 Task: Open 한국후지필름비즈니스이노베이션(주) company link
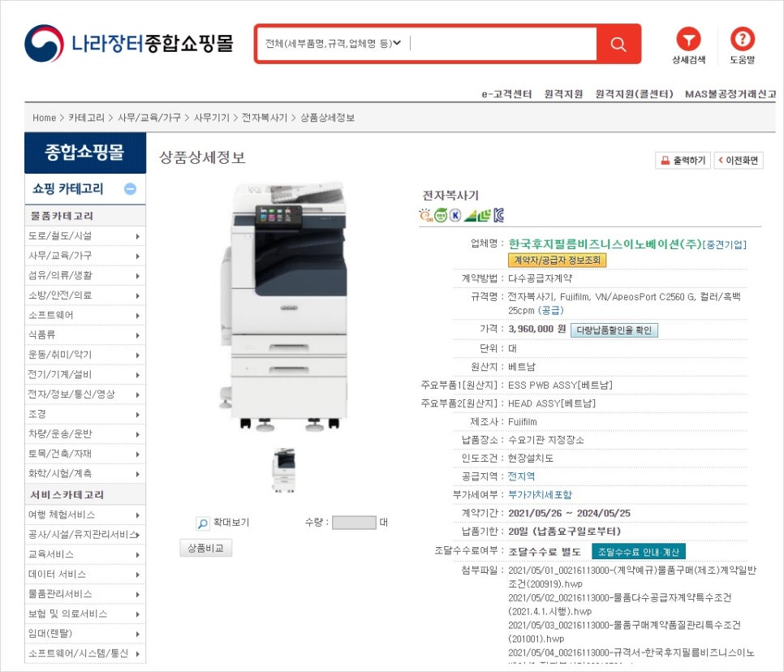click(x=605, y=243)
